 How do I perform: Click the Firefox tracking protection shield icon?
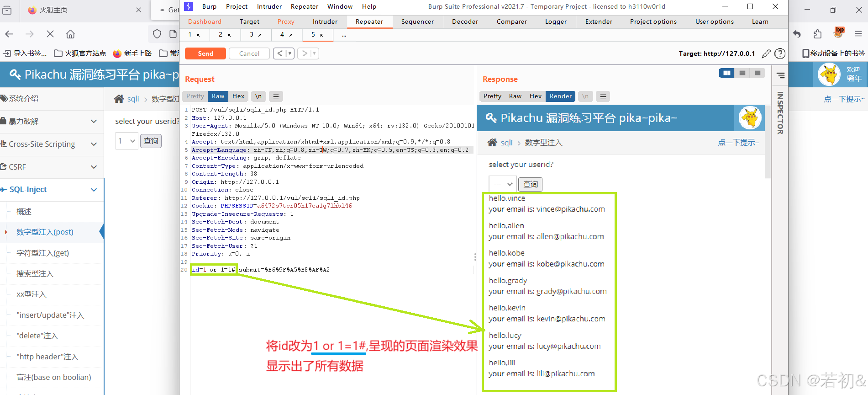[x=157, y=34]
